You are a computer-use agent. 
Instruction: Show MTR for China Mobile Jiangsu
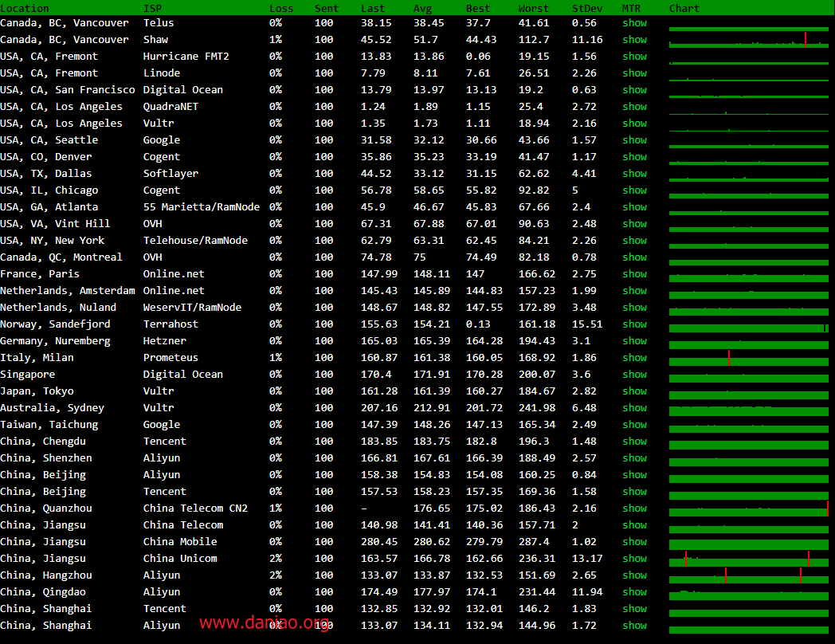(634, 542)
